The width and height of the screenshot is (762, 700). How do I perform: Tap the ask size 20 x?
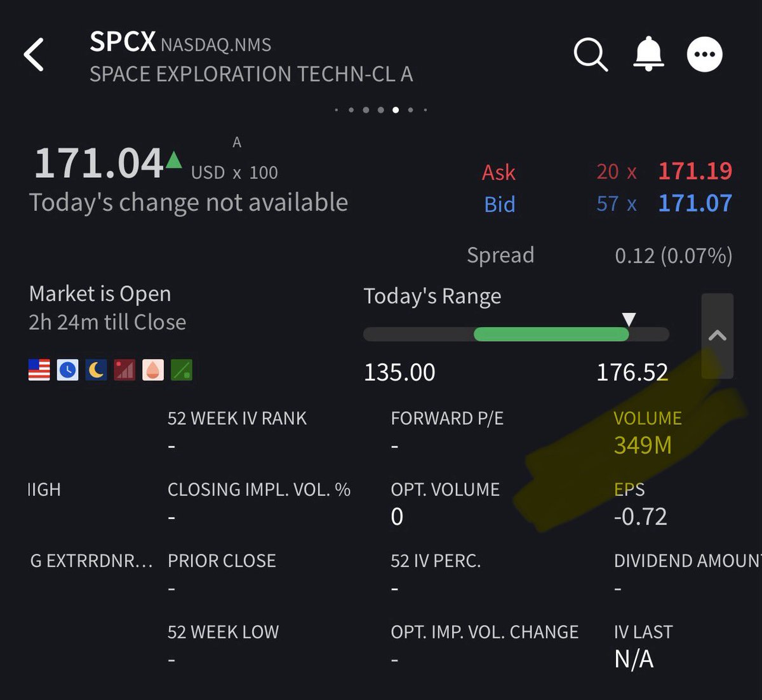click(616, 172)
